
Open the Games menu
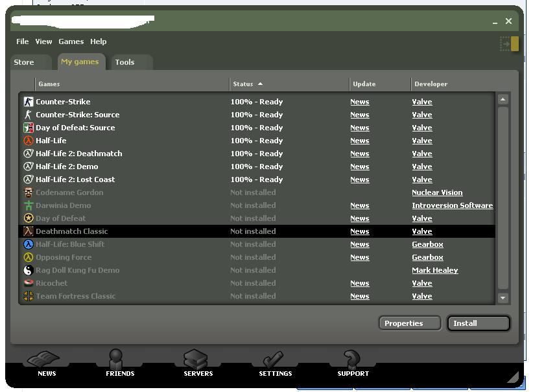pyautogui.click(x=71, y=41)
